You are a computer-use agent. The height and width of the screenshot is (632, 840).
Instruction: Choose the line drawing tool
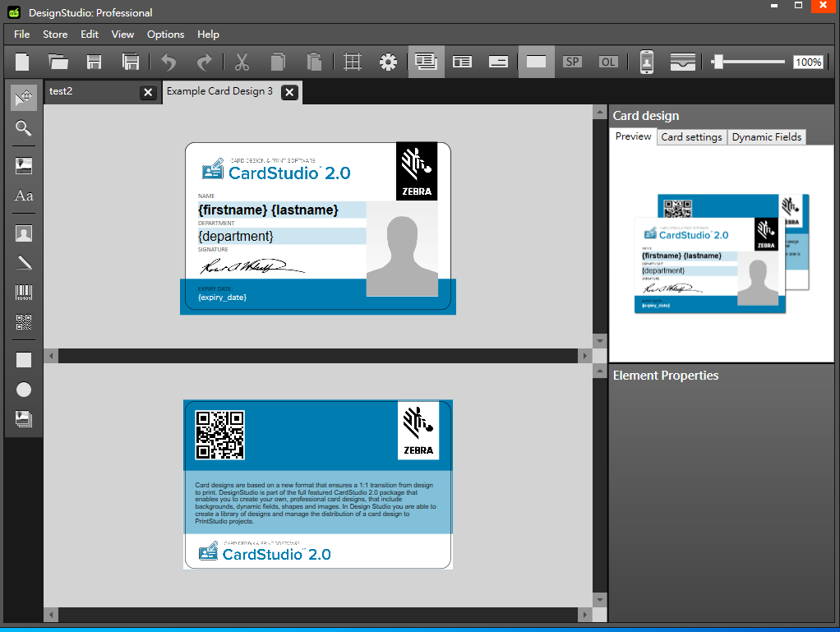click(24, 262)
